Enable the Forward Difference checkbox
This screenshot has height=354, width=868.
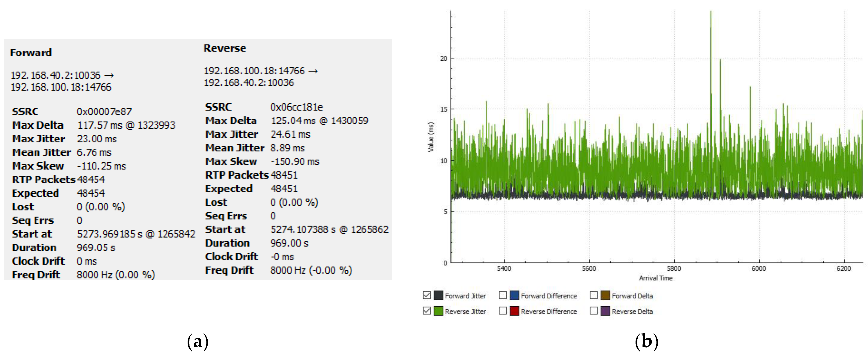503,295
